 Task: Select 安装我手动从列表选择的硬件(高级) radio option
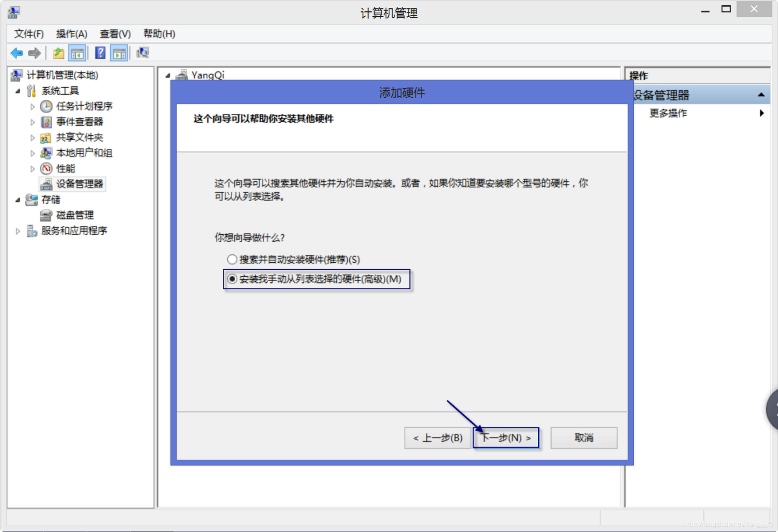pyautogui.click(x=232, y=279)
